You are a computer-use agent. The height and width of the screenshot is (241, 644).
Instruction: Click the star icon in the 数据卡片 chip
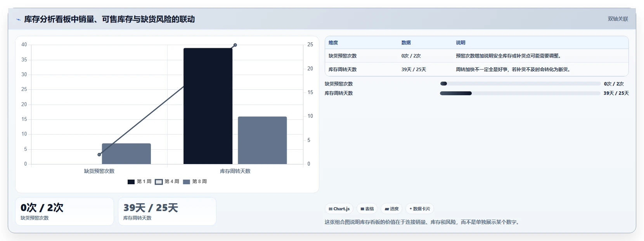click(411, 209)
